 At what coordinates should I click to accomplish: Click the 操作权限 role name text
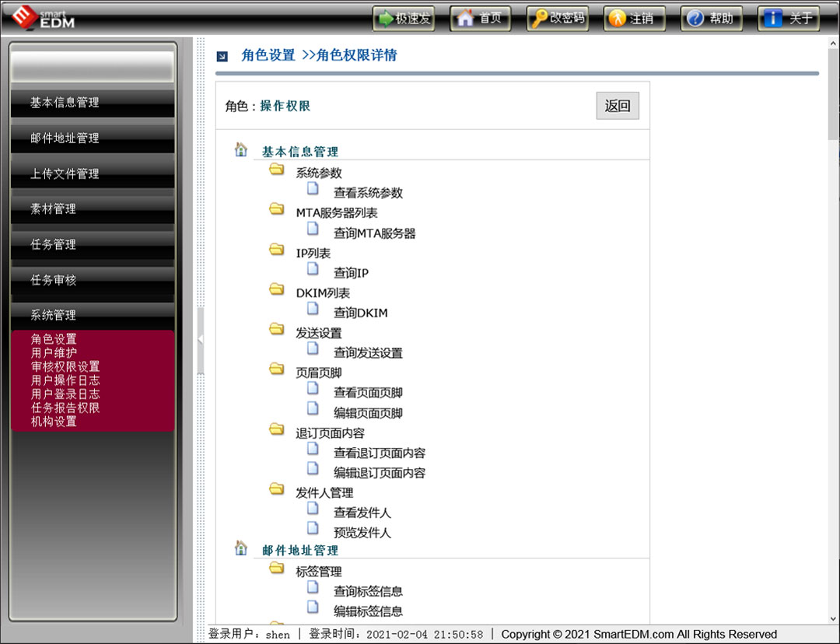tap(285, 106)
